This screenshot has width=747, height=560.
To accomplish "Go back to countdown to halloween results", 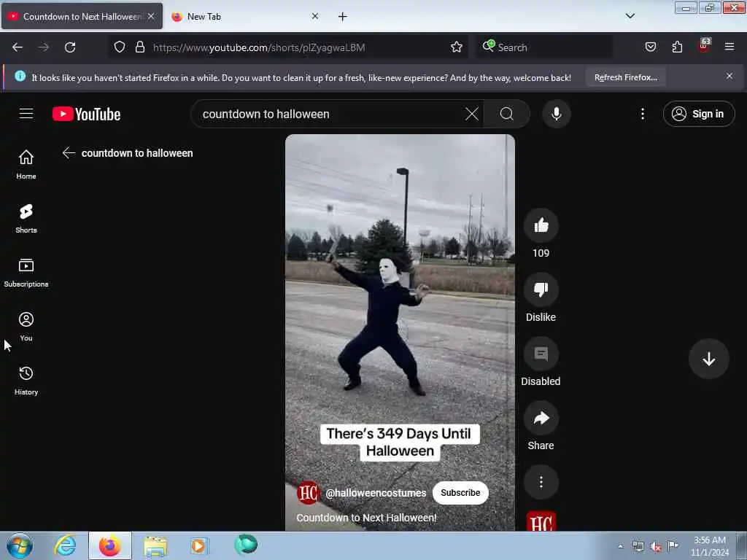I will click(x=69, y=153).
